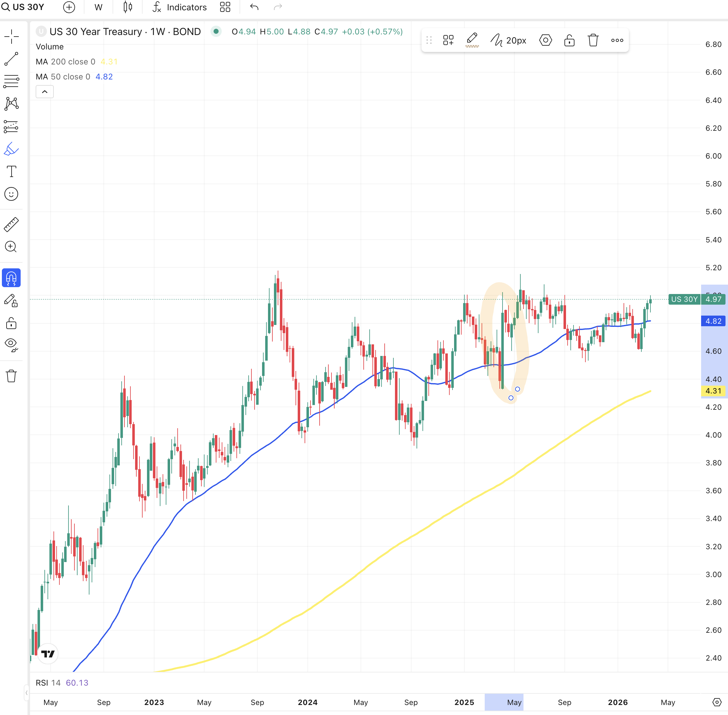
Task: Open more options in drawing toolbar
Action: point(617,40)
